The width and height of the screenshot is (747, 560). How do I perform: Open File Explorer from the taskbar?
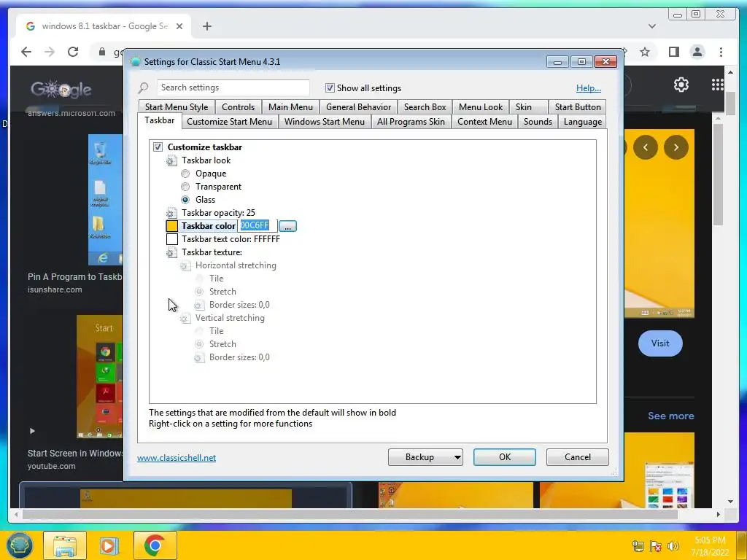(65, 545)
